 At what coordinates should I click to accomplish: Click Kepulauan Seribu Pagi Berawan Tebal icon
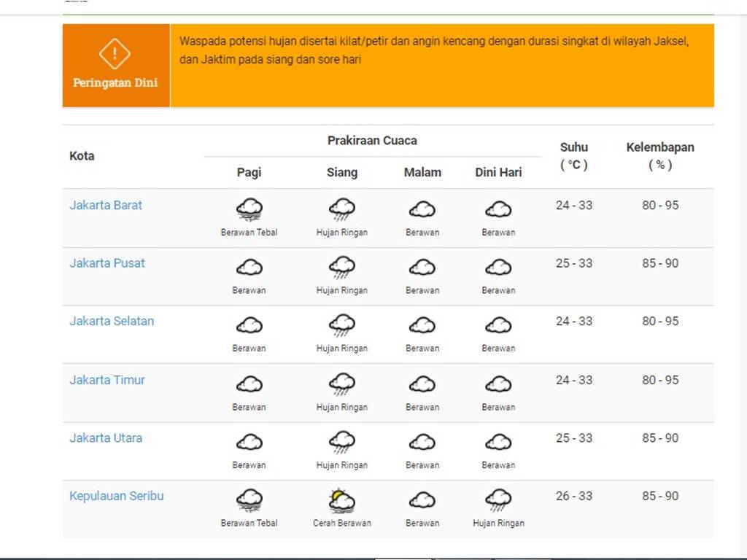(249, 501)
